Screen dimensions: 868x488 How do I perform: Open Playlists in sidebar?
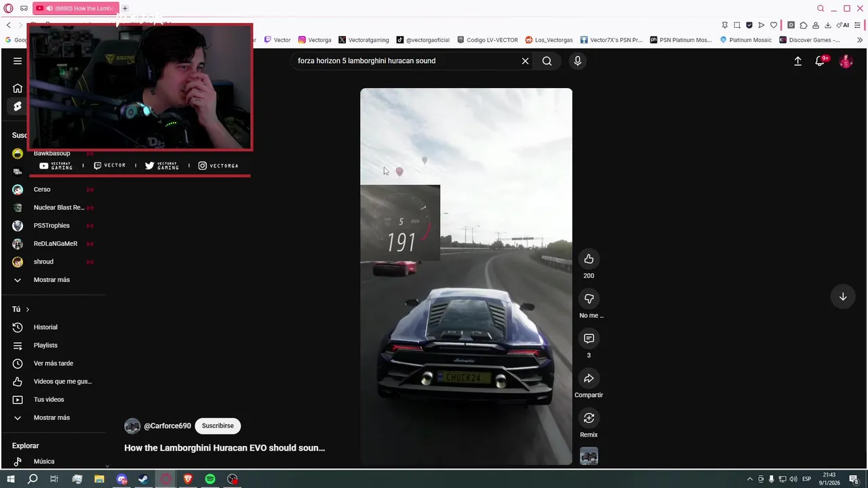pyautogui.click(x=45, y=346)
